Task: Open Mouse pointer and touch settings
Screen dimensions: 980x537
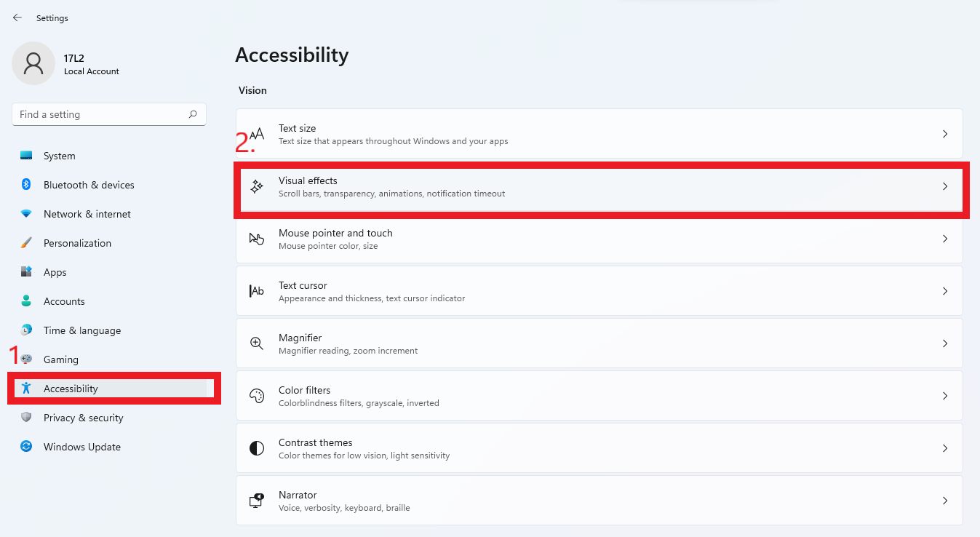Action: pos(335,239)
